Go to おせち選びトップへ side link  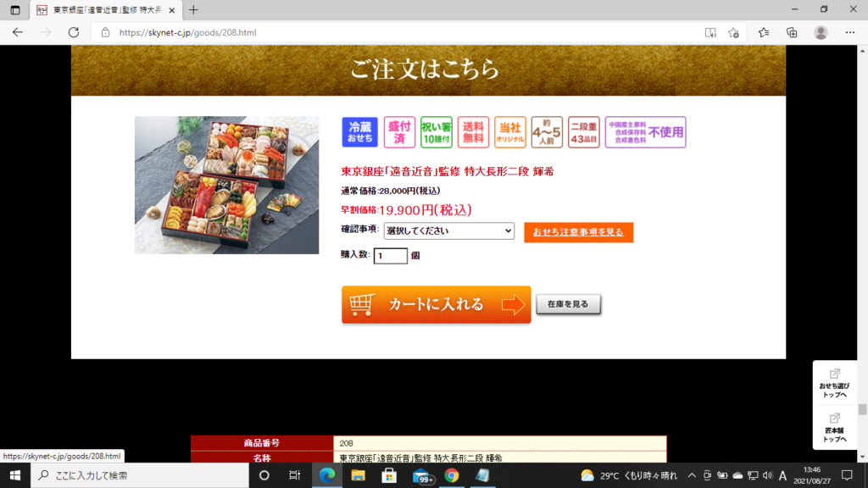coord(834,383)
